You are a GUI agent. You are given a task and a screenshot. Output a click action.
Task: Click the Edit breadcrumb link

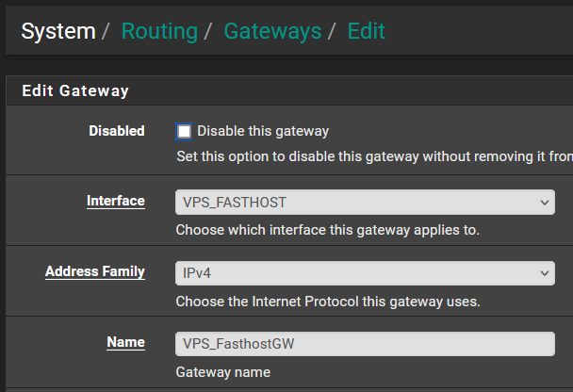(367, 31)
